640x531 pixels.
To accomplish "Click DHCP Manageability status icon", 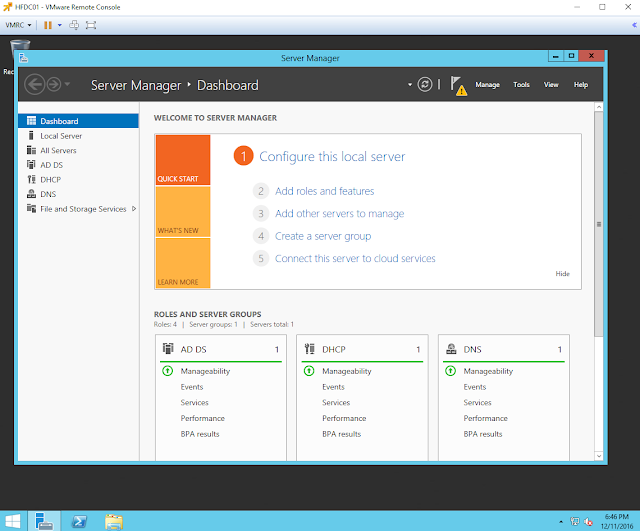I will coord(309,371).
